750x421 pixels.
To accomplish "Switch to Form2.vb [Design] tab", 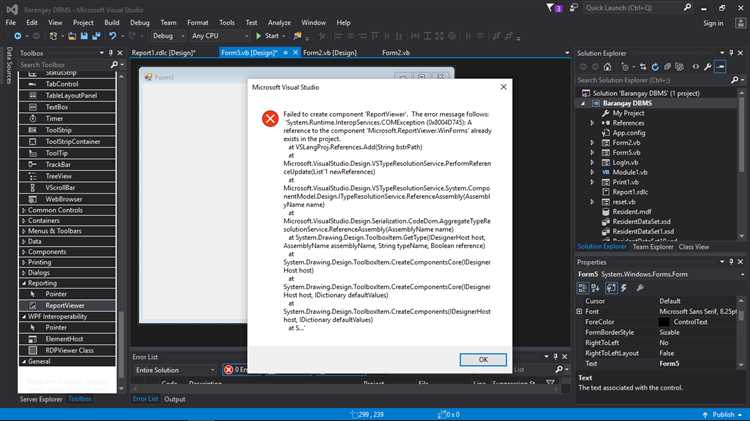I will pyautogui.click(x=330, y=53).
